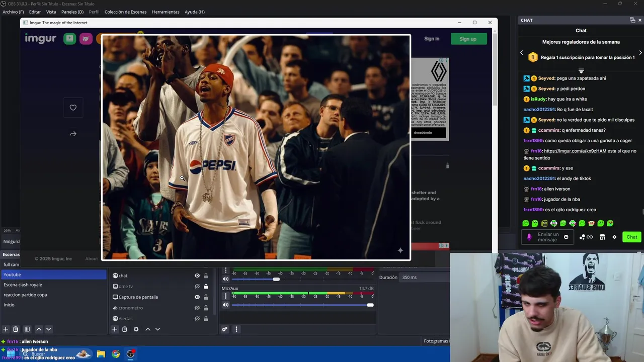Open Archivo menu

pyautogui.click(x=13, y=12)
